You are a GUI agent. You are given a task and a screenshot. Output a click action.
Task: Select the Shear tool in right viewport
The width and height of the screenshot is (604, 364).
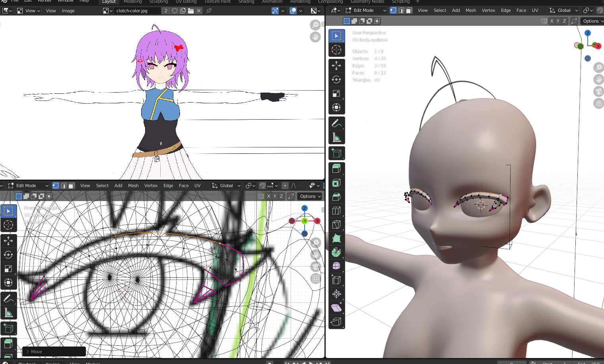click(x=336, y=308)
